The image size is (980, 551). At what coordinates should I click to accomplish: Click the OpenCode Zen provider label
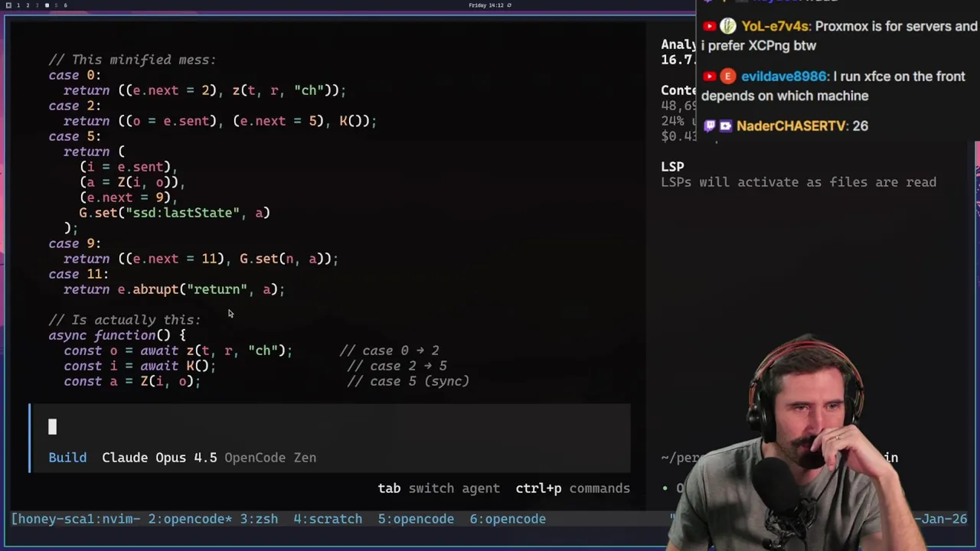270,458
